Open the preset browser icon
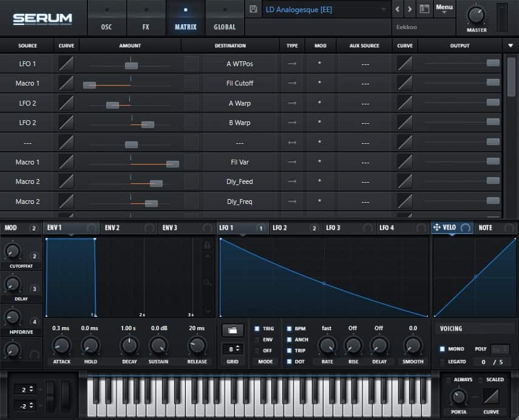The width and height of the screenshot is (519, 420). tap(424, 9)
